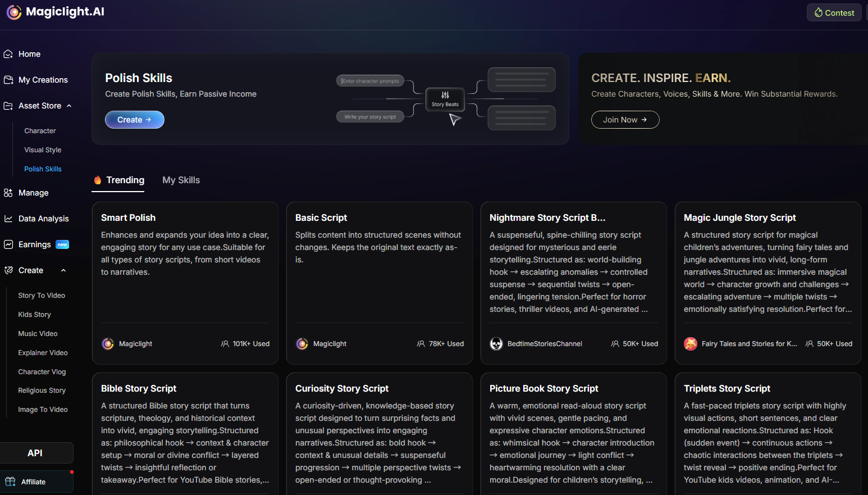Open Explainer Video creator
This screenshot has height=495, width=868.
click(43, 353)
